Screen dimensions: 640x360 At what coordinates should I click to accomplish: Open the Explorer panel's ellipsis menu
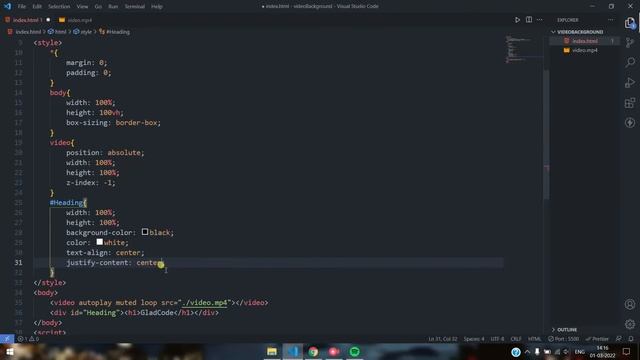click(611, 20)
